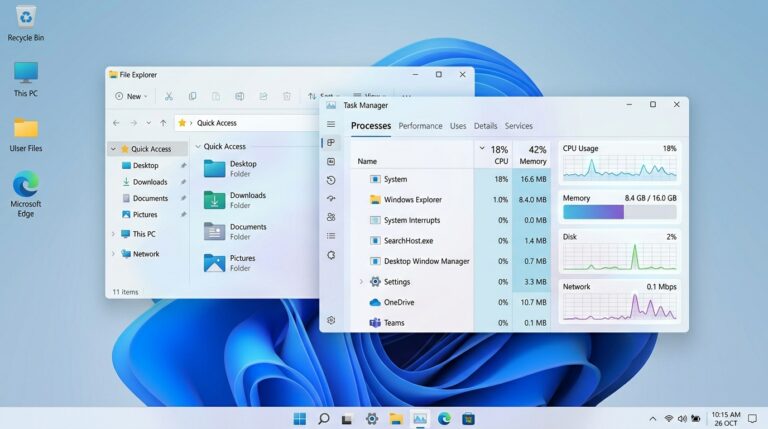Show hidden system tray icons
Image resolution: width=768 pixels, height=429 pixels.
(x=652, y=419)
